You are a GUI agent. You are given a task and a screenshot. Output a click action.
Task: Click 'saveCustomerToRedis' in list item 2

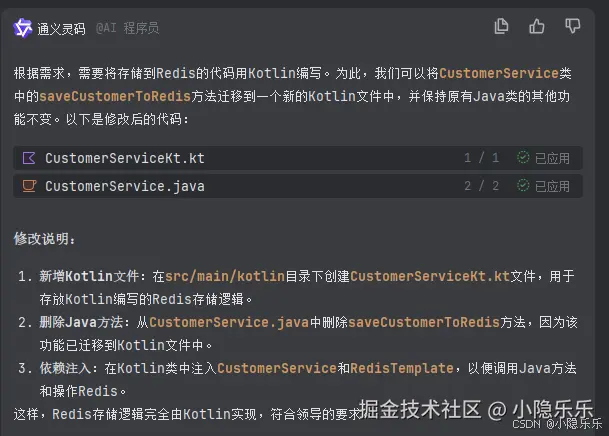tap(424, 322)
